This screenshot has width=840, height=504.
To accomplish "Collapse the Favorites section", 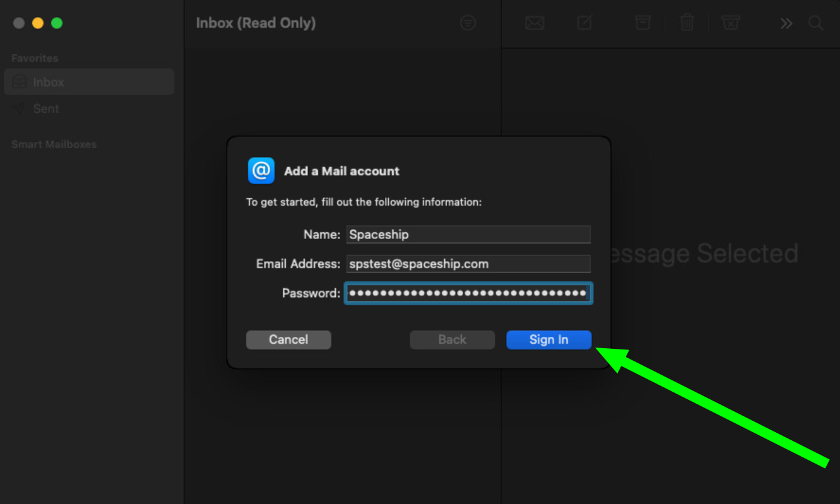I will [x=34, y=57].
